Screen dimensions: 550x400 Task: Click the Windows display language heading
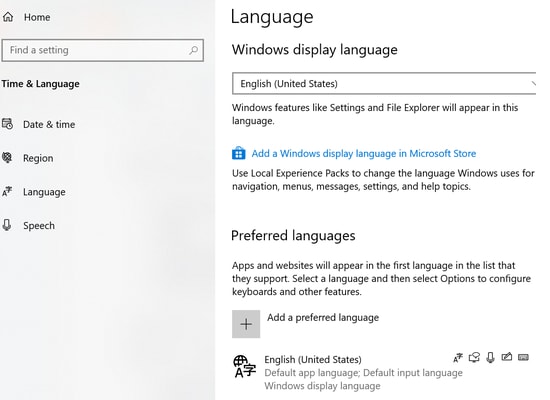click(315, 50)
